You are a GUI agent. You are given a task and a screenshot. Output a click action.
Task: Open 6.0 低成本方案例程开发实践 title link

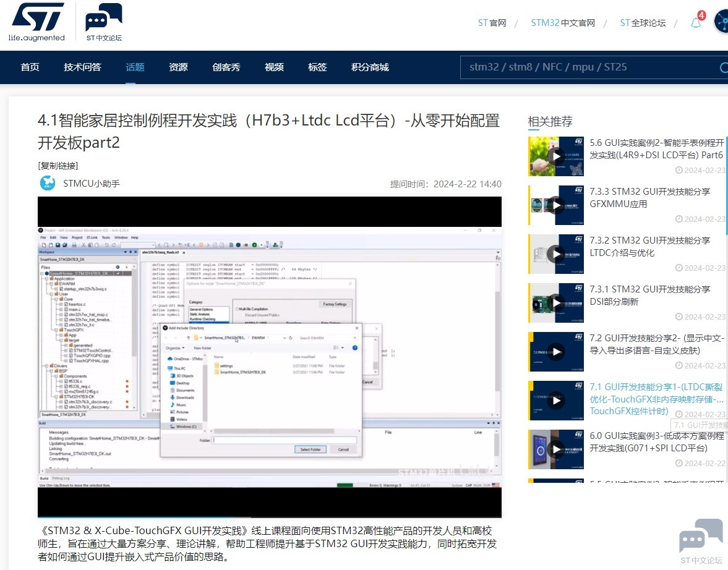coord(656,442)
